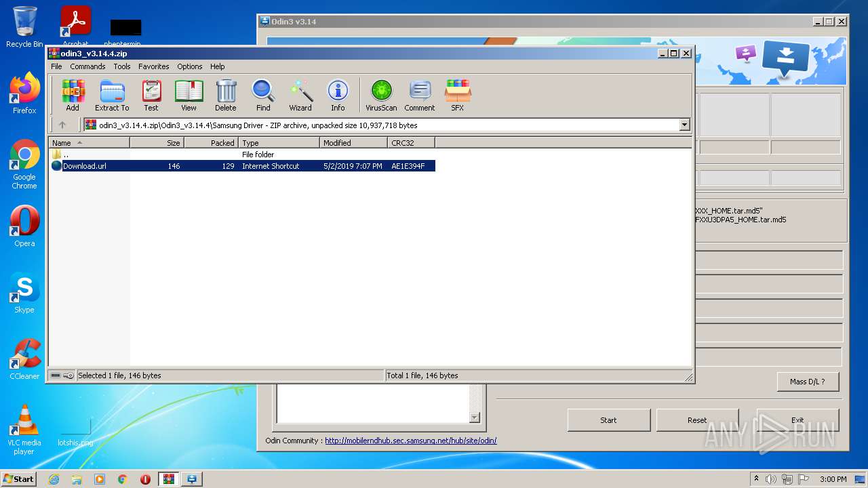868x488 pixels.
Task: Click the Extract To toolbar icon
Action: pyautogui.click(x=112, y=96)
